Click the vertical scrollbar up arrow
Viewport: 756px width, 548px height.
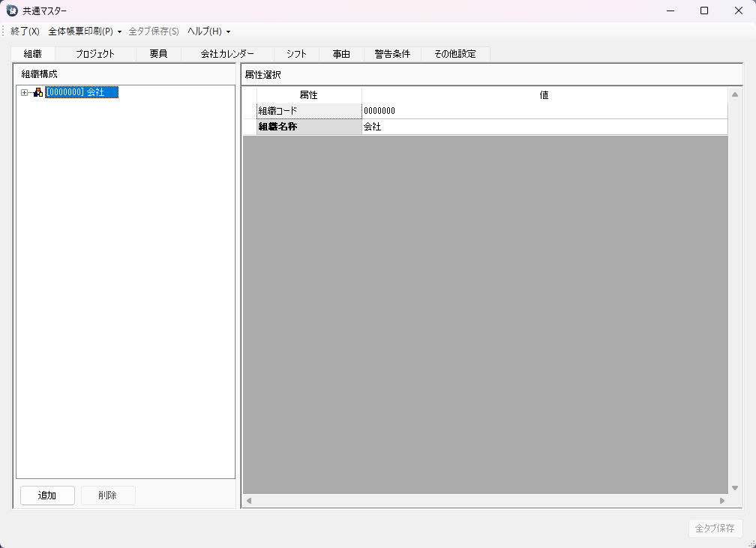pos(735,94)
